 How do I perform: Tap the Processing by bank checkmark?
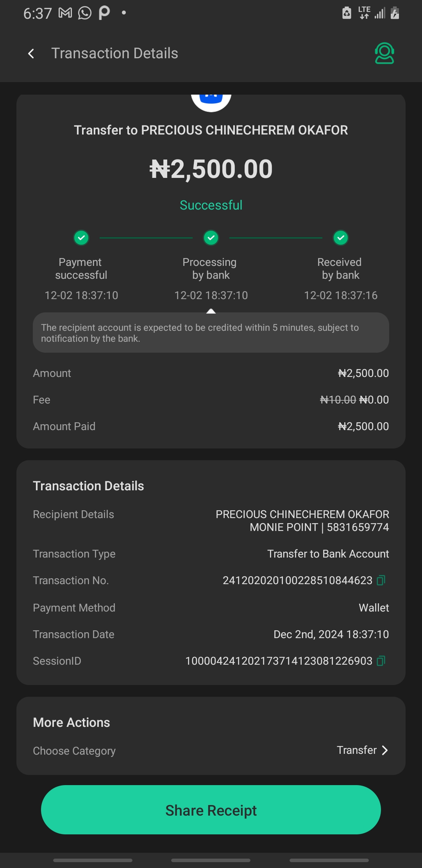coord(211,238)
